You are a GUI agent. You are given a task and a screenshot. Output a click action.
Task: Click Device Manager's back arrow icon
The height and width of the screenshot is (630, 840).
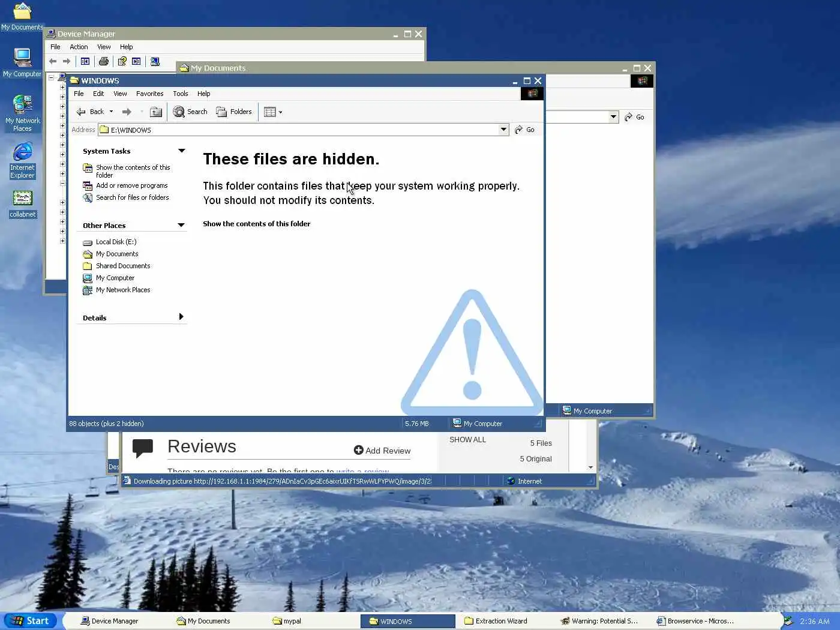click(x=53, y=61)
